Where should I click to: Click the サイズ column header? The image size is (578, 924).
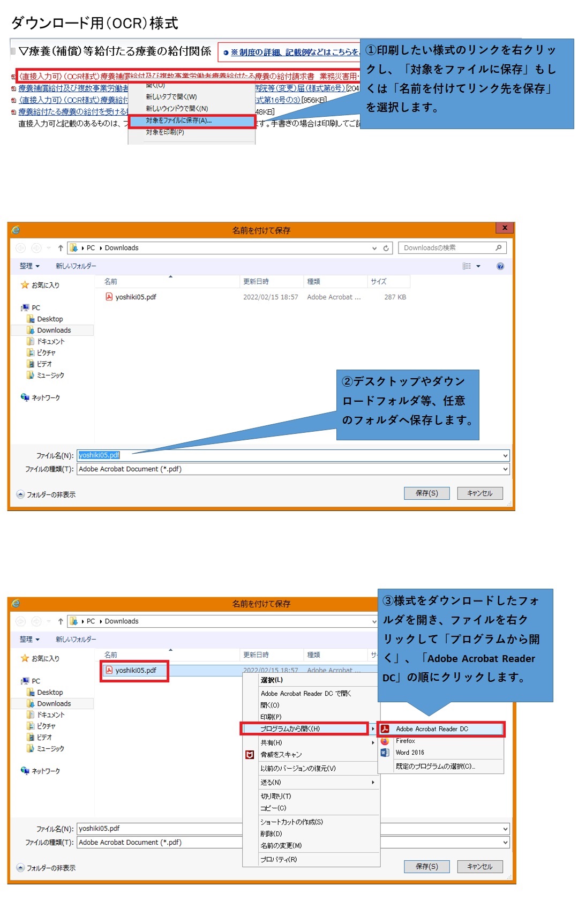pos(379,282)
